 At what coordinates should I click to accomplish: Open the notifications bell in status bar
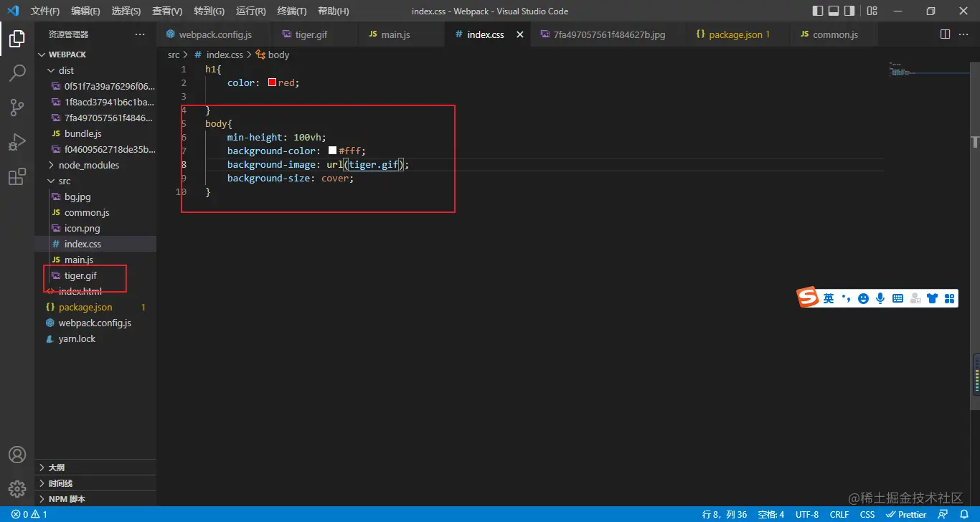(964, 514)
